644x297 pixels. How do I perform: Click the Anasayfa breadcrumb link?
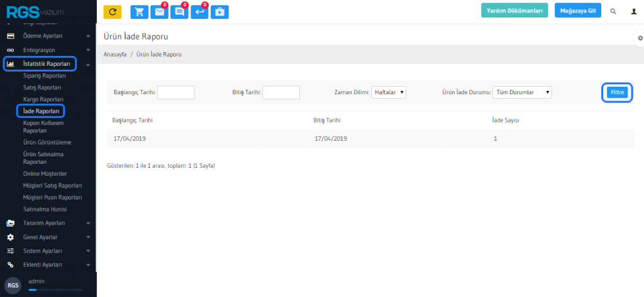(115, 55)
